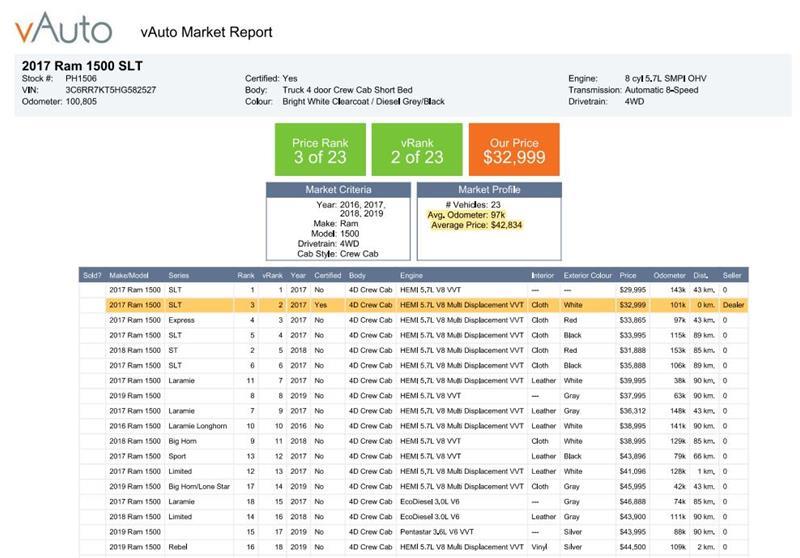Click the $35,888 price cell

point(633,366)
